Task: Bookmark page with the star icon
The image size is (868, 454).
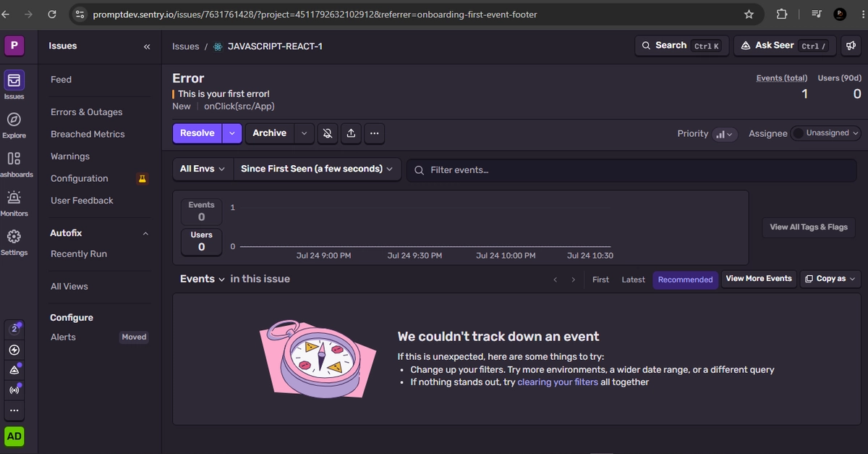Action: tap(749, 14)
